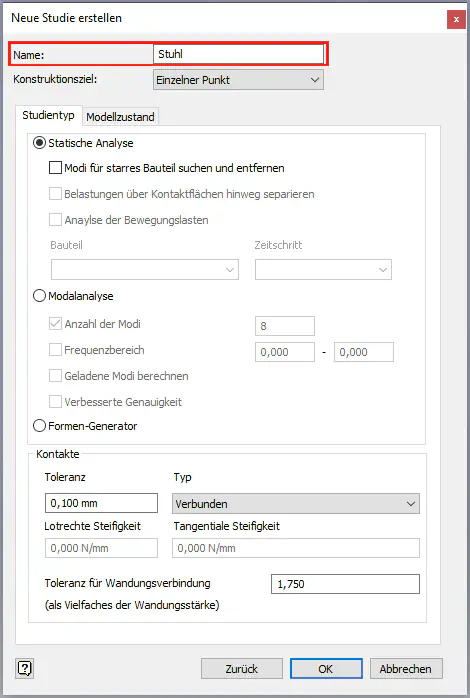Toggle Belastungen über Kontaktflächen hinweg separieren
This screenshot has height=698, width=470.
coord(55,194)
